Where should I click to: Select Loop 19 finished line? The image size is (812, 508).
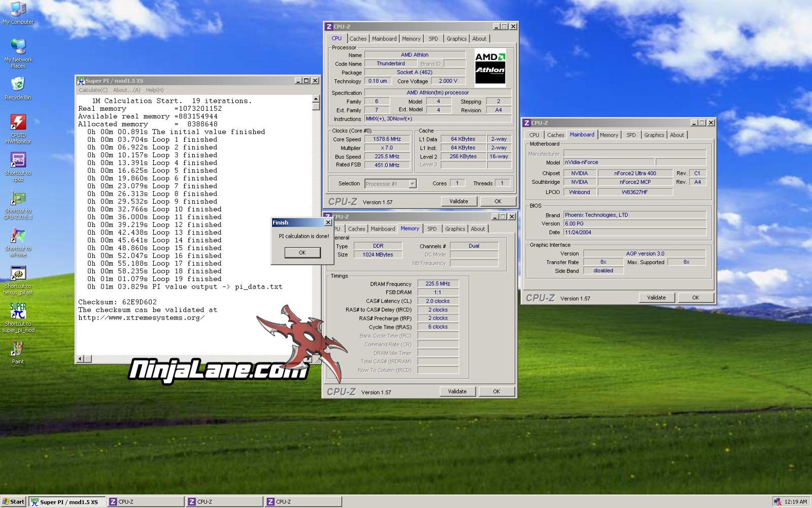(x=154, y=279)
